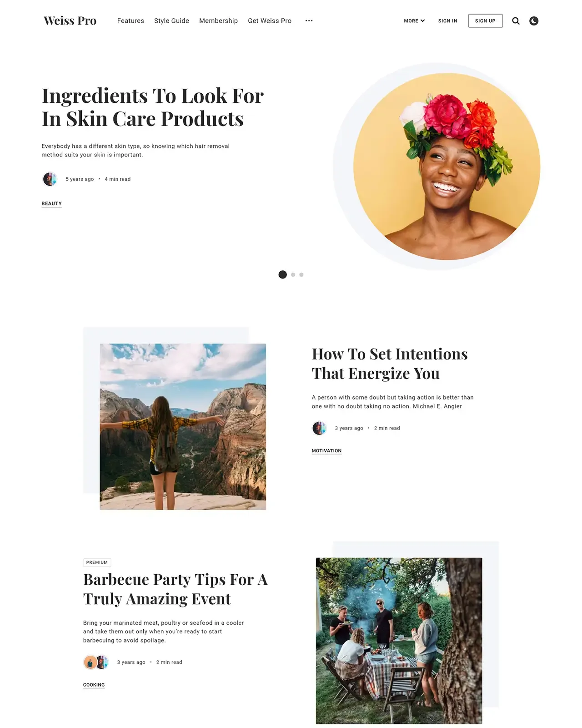This screenshot has height=728, width=582.
Task: Open the canyon hiker article thumbnail
Action: click(183, 426)
